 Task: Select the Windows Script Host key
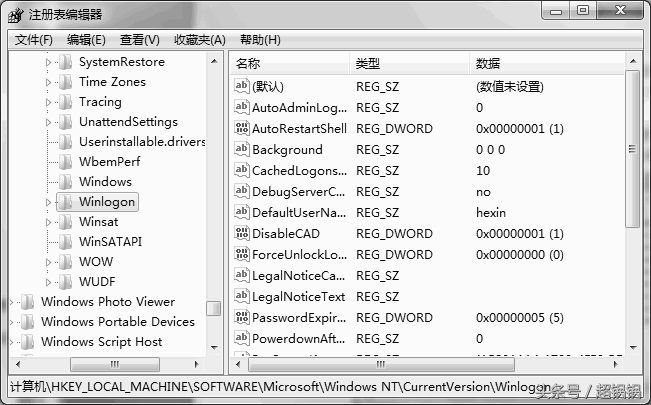click(101, 342)
